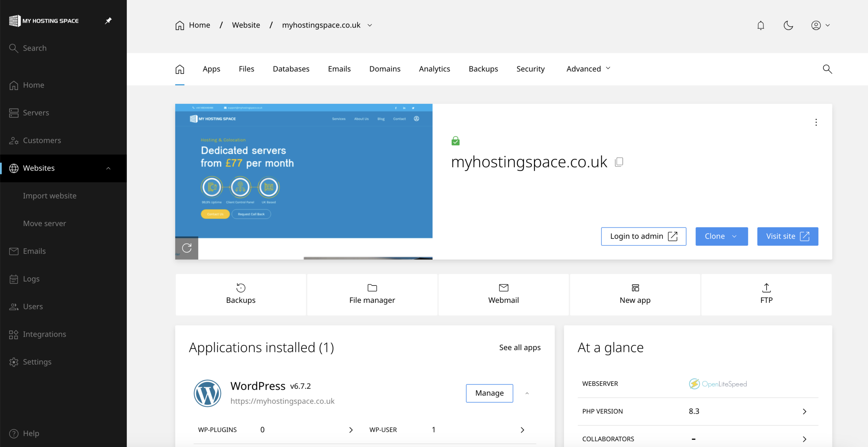Switch to the Databases tab

[x=291, y=69]
